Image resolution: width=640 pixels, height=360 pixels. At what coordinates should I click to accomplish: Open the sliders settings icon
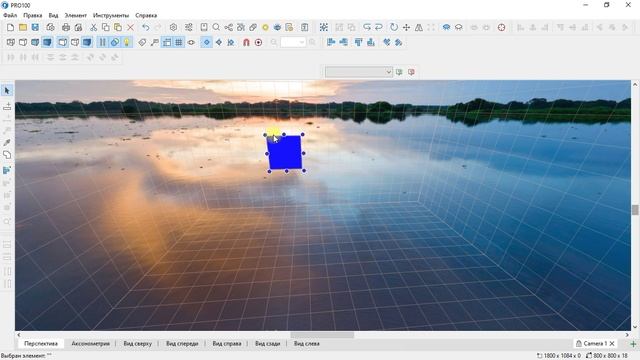pos(188,27)
